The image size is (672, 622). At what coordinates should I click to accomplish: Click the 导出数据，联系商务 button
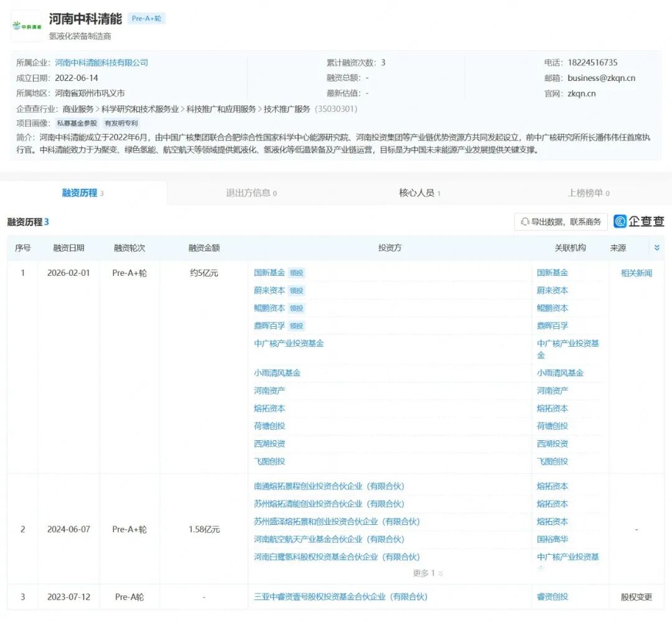[x=562, y=222]
